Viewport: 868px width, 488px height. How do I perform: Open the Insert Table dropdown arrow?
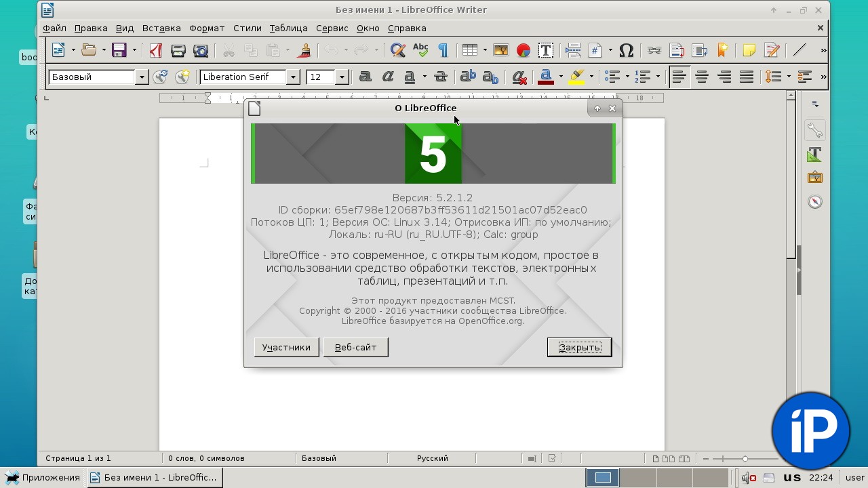pyautogui.click(x=484, y=50)
